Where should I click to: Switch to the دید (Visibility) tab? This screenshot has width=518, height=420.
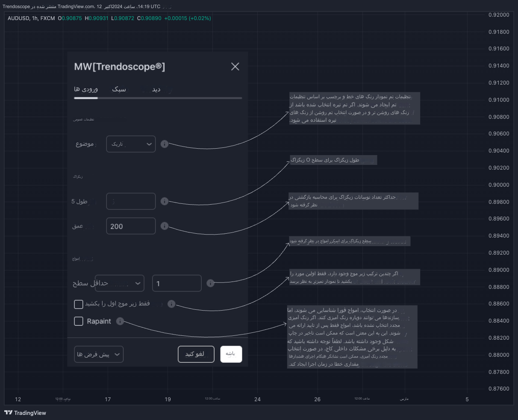click(x=156, y=89)
